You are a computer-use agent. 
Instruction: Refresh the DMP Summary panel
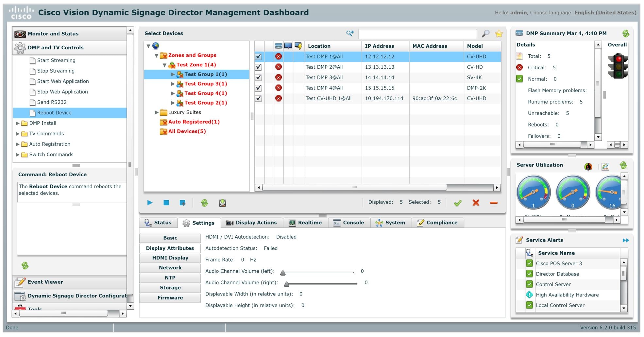pos(626,33)
